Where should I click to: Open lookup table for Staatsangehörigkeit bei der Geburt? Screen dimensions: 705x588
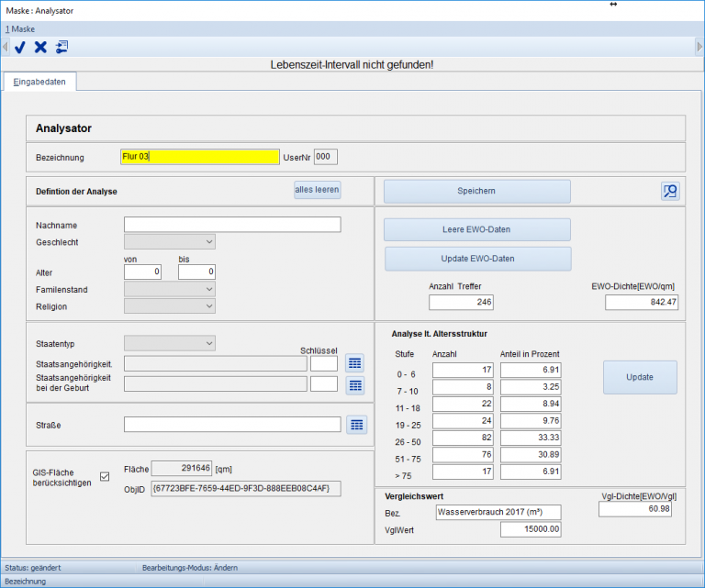tap(355, 385)
